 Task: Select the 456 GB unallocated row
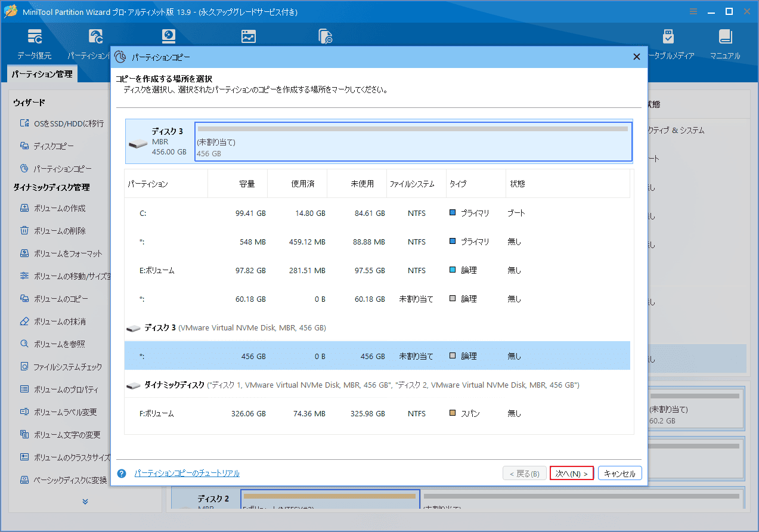(x=377, y=356)
